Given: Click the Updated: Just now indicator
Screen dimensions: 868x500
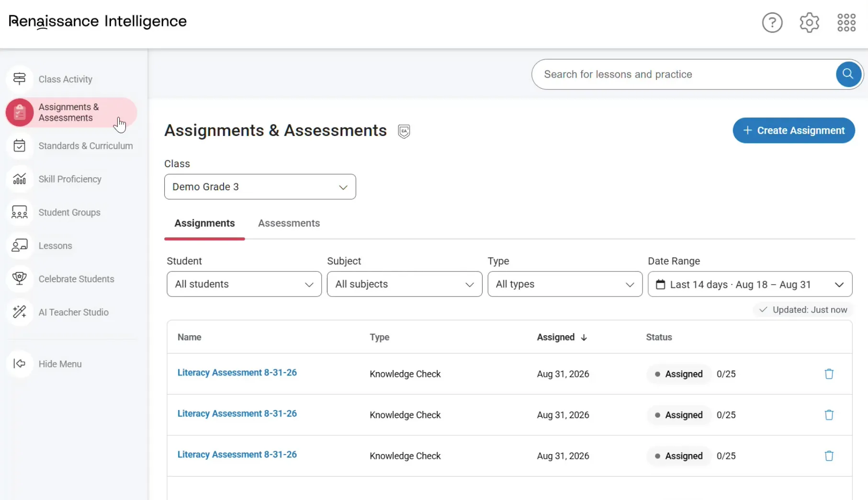Looking at the screenshot, I should tap(804, 310).
